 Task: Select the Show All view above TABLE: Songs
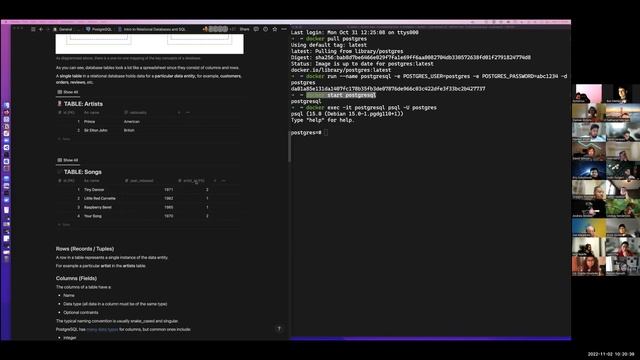point(68,160)
